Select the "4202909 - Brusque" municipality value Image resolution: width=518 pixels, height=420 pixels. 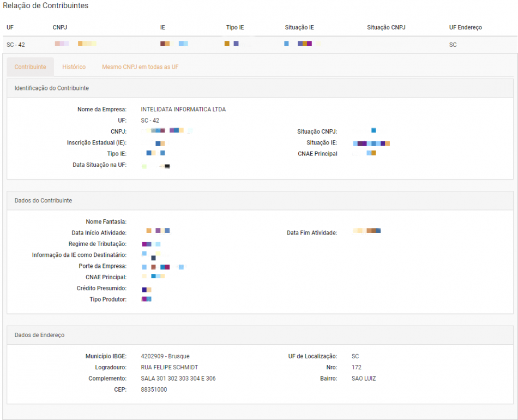tap(165, 356)
